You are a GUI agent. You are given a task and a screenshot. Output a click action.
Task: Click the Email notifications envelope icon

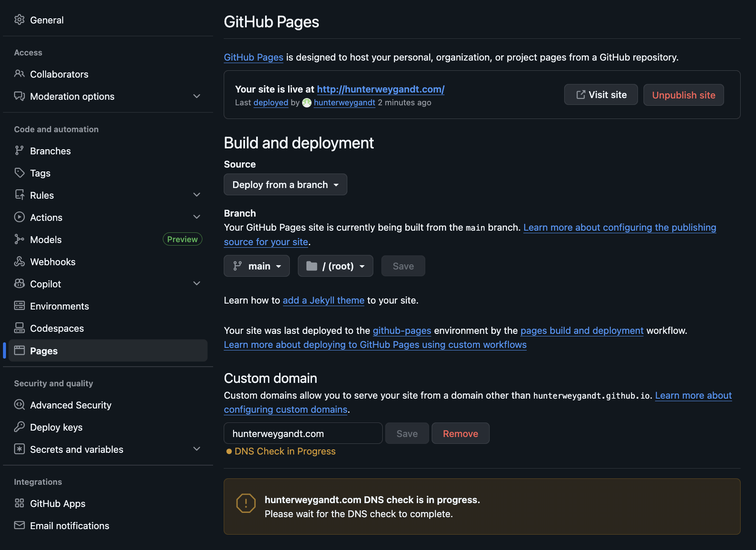(x=19, y=525)
